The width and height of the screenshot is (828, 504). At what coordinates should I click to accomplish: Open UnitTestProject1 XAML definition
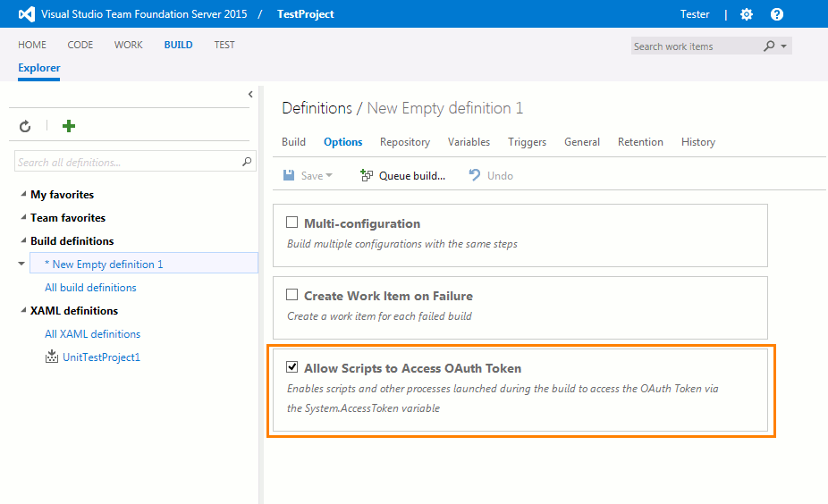pos(101,357)
